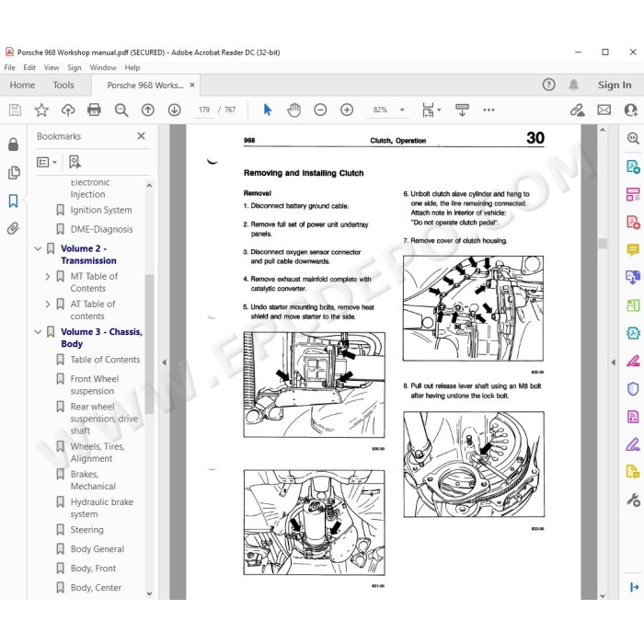Send file by email envelope icon
The image size is (644, 644).
[x=604, y=109]
